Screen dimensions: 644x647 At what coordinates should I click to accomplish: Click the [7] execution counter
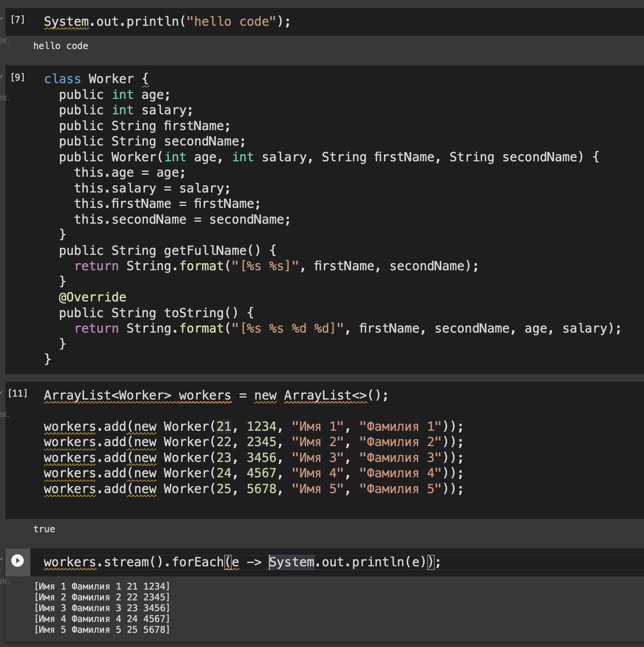(17, 20)
